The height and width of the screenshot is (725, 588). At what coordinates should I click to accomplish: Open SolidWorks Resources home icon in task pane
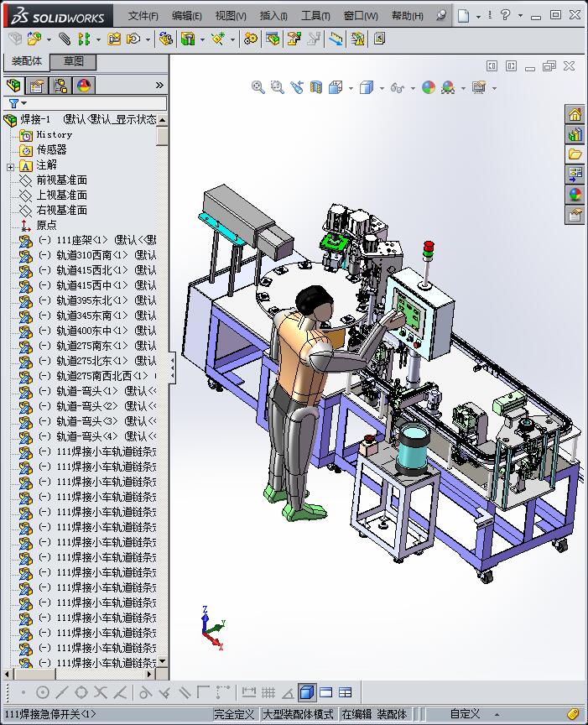coord(575,114)
